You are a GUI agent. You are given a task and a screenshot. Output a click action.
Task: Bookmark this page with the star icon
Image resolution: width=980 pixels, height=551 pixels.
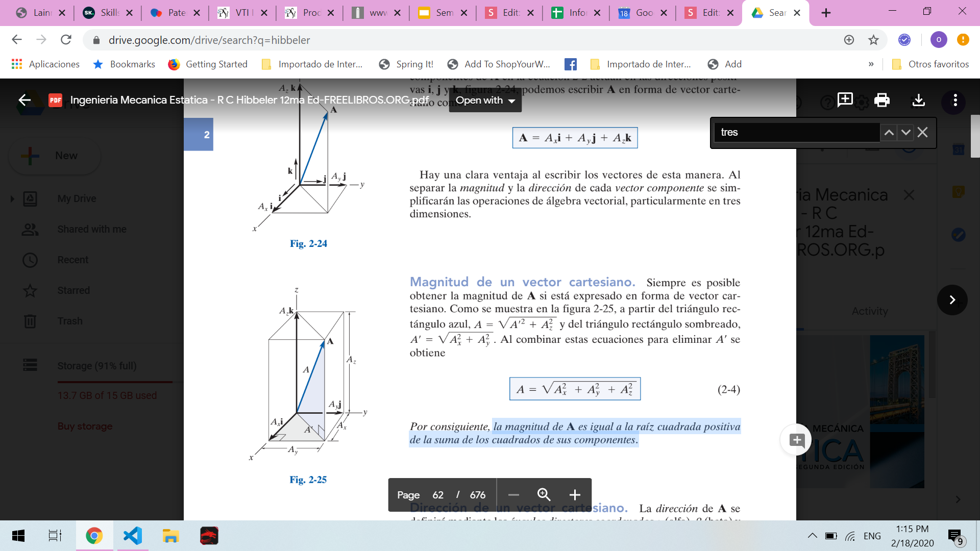coord(873,40)
